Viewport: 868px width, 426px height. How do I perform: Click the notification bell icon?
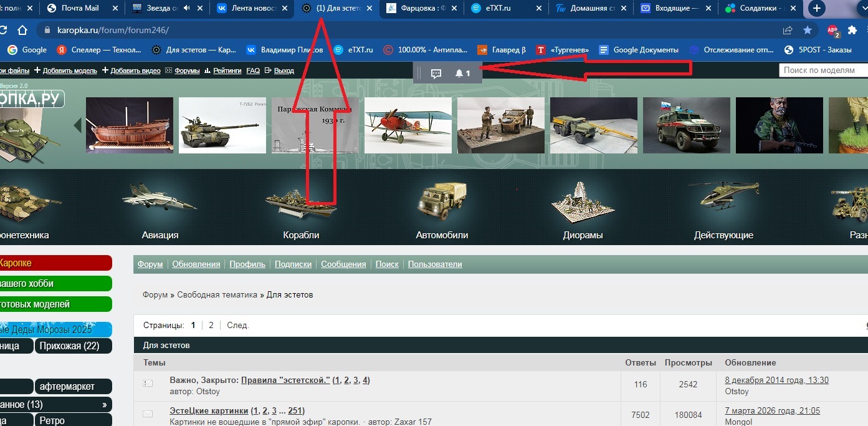[x=459, y=74]
